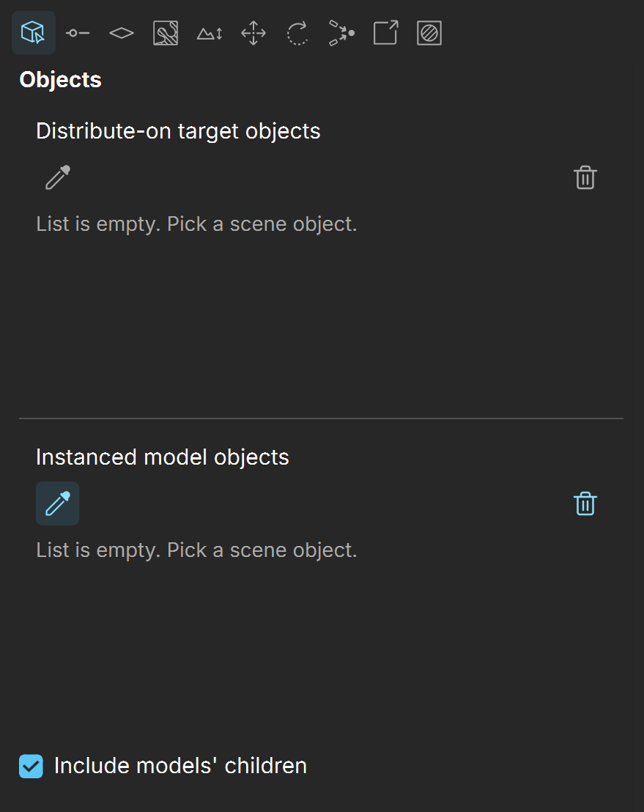The width and height of the screenshot is (644, 812).
Task: Click the Instanced model objects heading
Action: coord(163,457)
